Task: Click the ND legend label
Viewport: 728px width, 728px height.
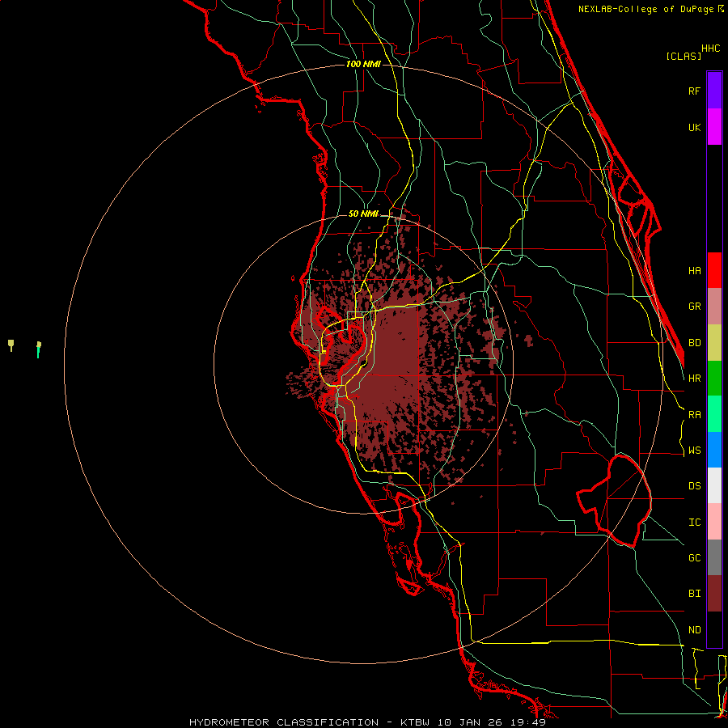Action: [x=694, y=630]
